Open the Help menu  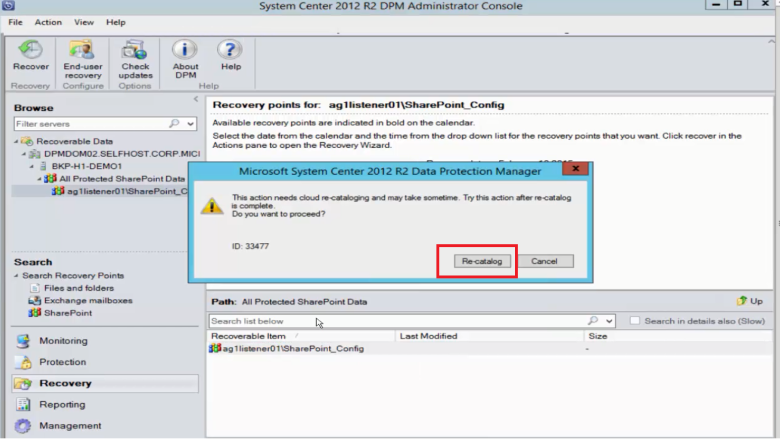click(115, 22)
